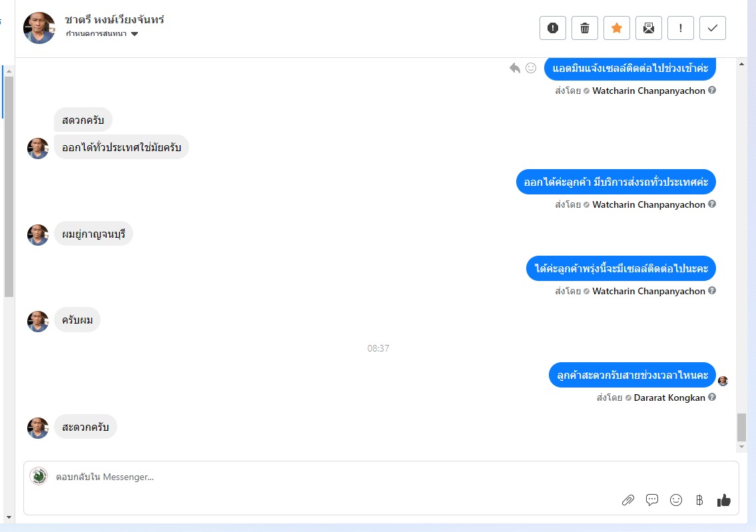Flag conversation as priority with the exclamation mark

(x=680, y=28)
